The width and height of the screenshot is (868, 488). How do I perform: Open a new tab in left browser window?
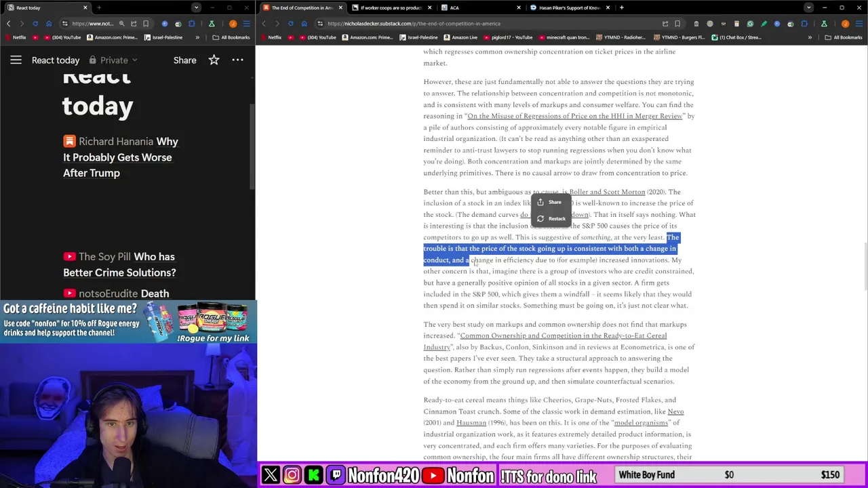[x=99, y=7]
